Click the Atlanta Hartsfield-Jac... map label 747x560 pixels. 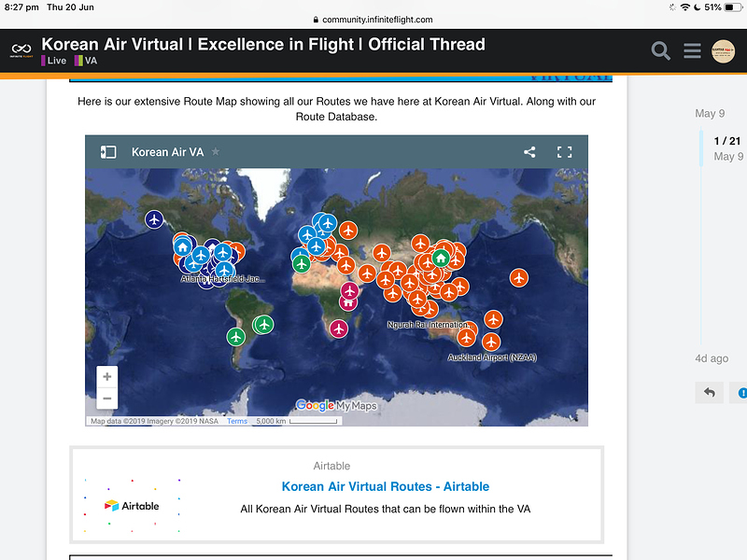click(x=222, y=279)
